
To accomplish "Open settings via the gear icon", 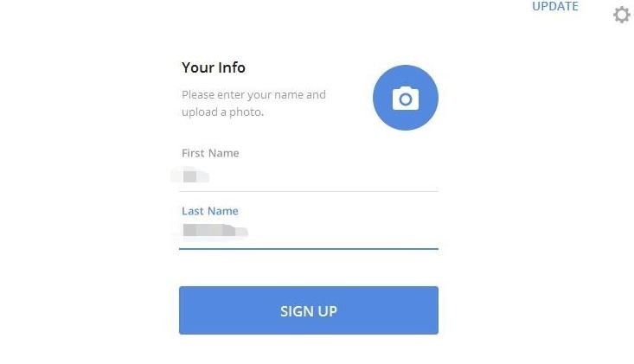I will 622,15.
